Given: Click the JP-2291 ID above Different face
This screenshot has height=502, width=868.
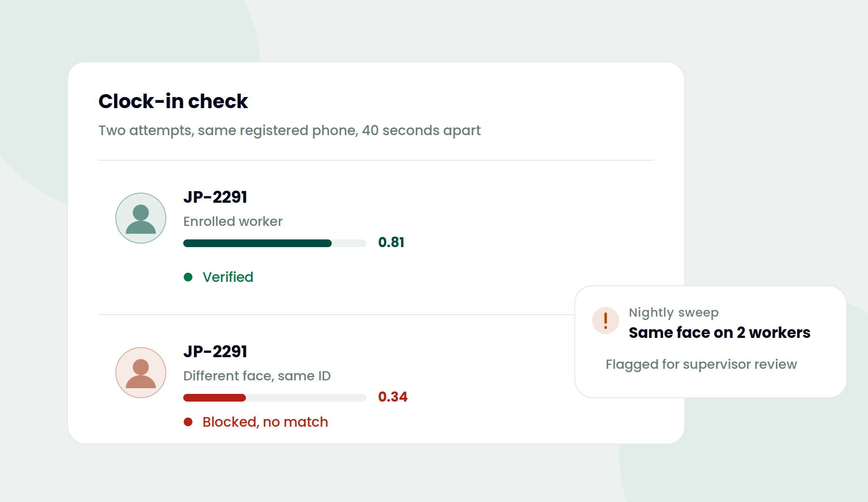Looking at the screenshot, I should (215, 351).
